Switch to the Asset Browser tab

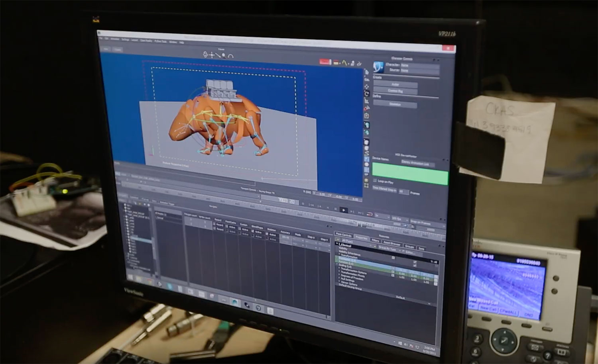(392, 243)
